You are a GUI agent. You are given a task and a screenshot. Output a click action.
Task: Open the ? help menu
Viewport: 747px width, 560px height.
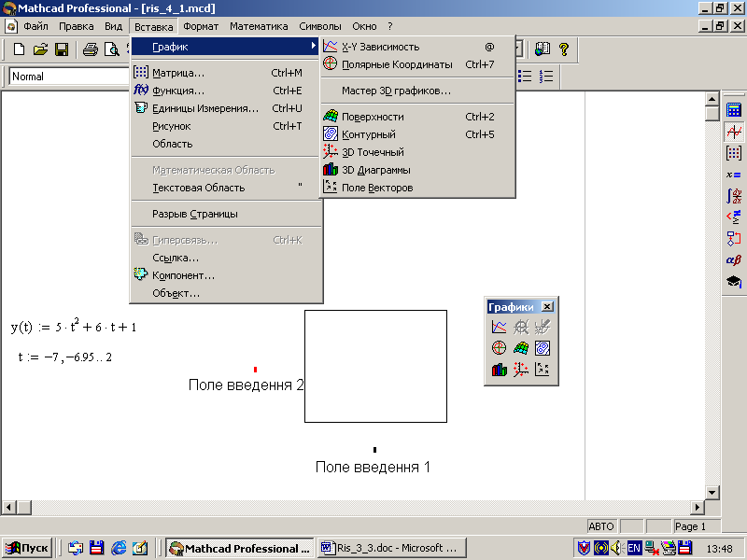(x=390, y=26)
